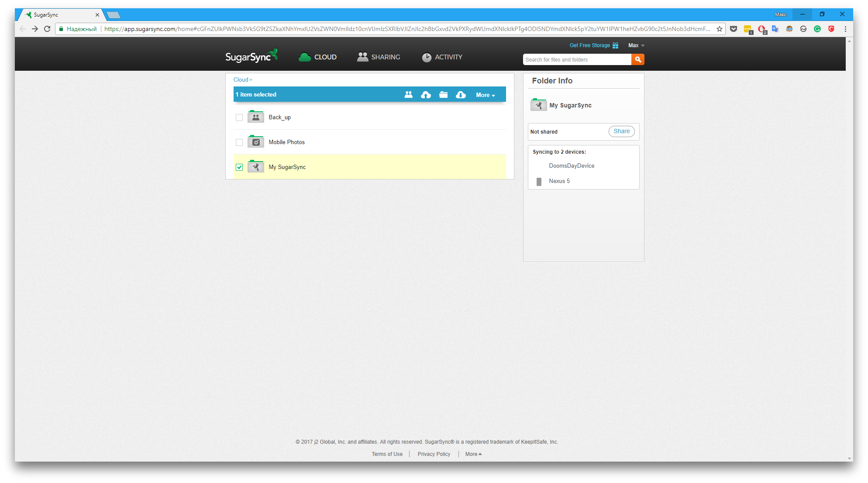Click the red shield extension icon
The image size is (868, 483).
[831, 29]
